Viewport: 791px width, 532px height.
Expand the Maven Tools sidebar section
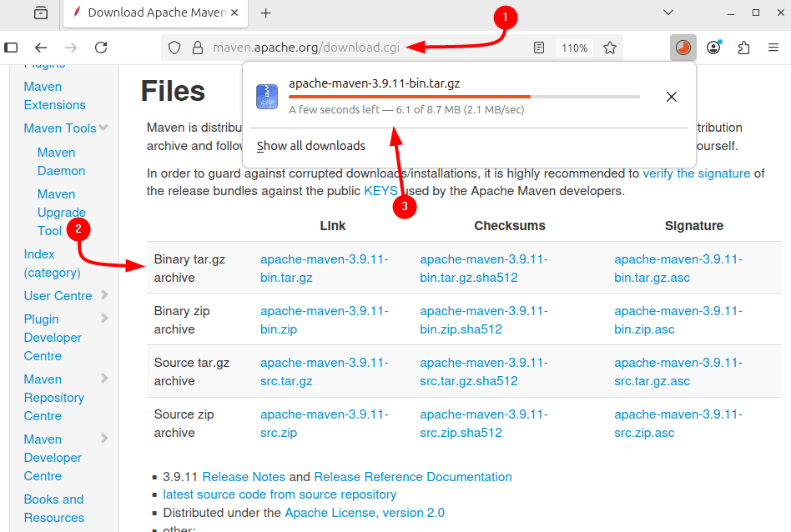click(x=103, y=128)
